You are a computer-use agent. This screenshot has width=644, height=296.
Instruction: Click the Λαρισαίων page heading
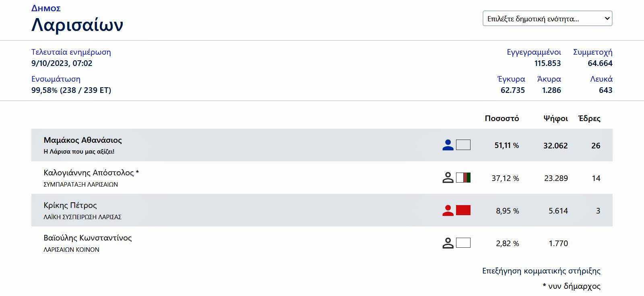pos(77,25)
